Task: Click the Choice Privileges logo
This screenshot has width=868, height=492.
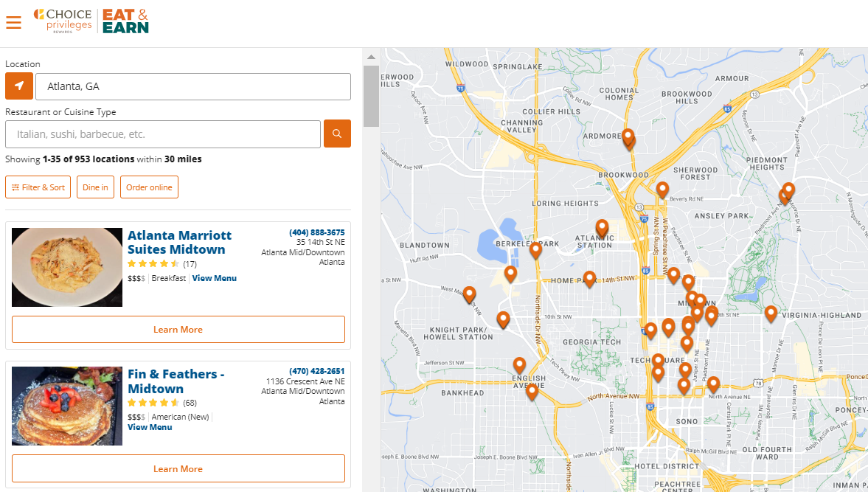Action: pyautogui.click(x=62, y=20)
